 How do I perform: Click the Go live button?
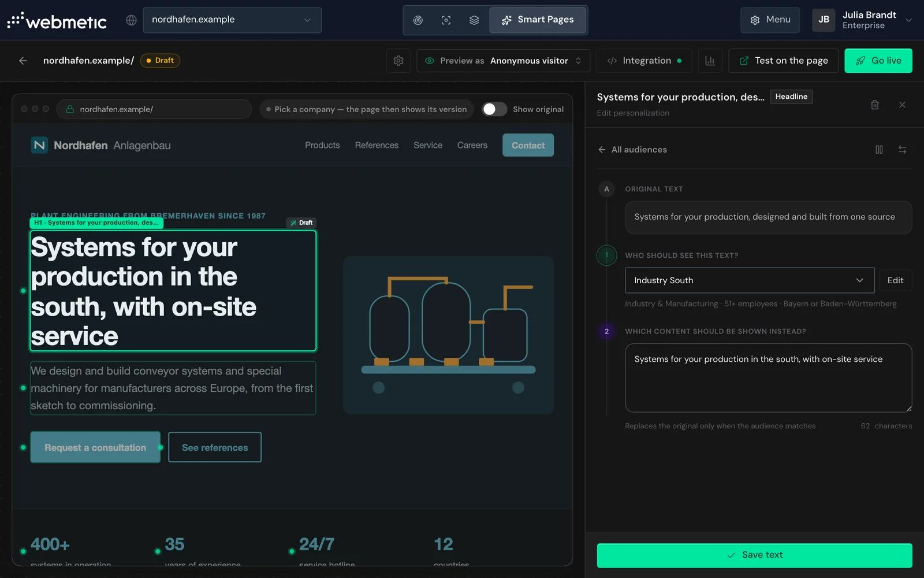point(878,61)
